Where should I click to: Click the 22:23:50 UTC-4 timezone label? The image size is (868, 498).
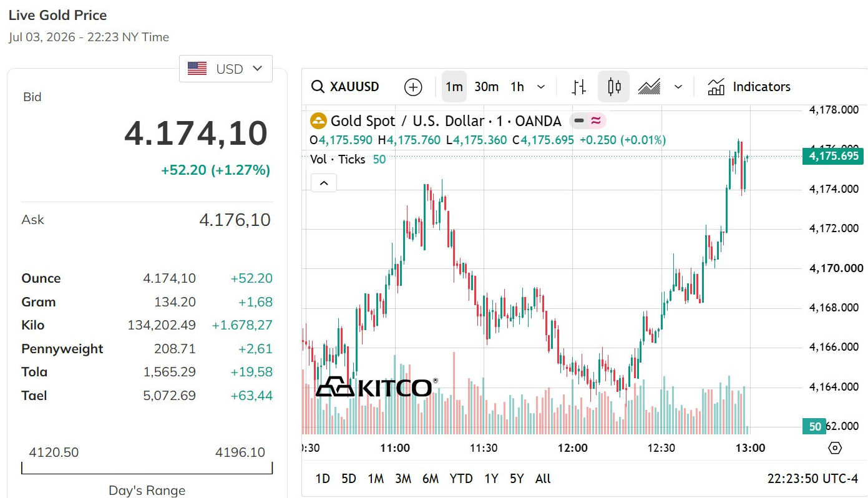tap(812, 479)
